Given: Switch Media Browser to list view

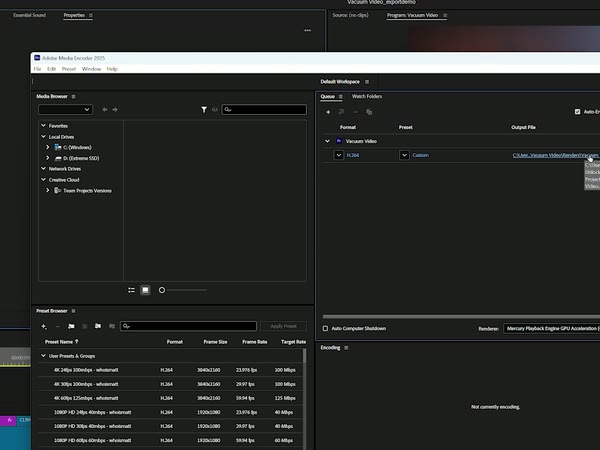Looking at the screenshot, I should pyautogui.click(x=131, y=290).
